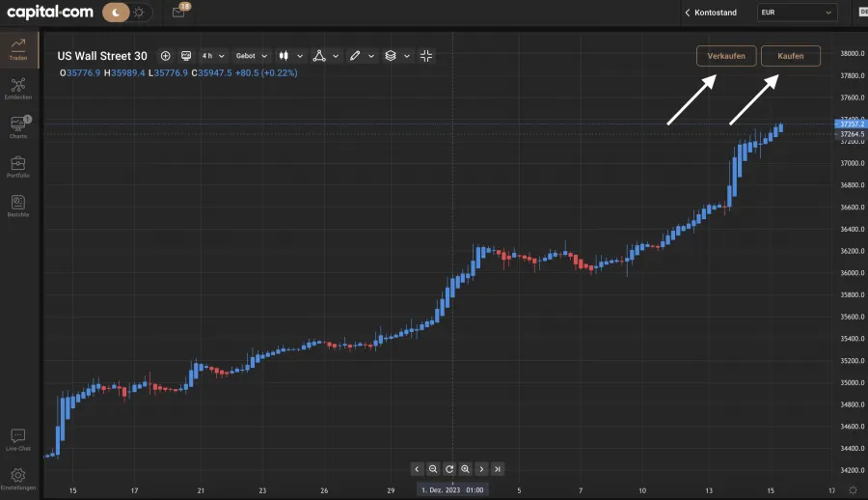The width and height of the screenshot is (868, 500).
Task: Click the Verkaufen button
Action: [725, 55]
